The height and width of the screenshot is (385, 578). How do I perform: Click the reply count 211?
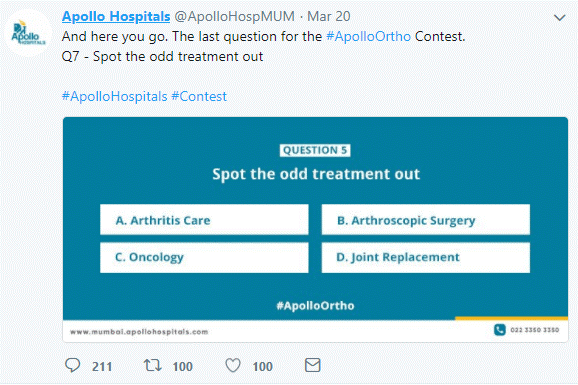click(102, 367)
